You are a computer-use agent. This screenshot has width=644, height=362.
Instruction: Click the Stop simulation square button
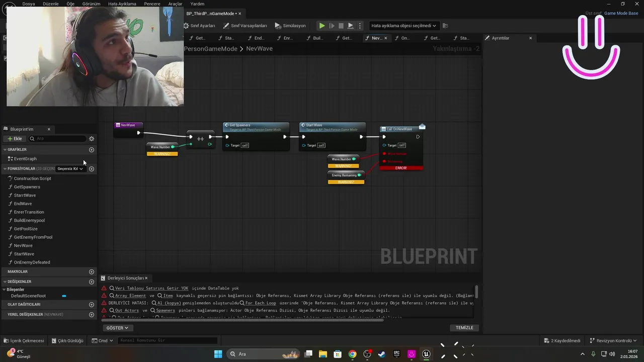[341, 26]
